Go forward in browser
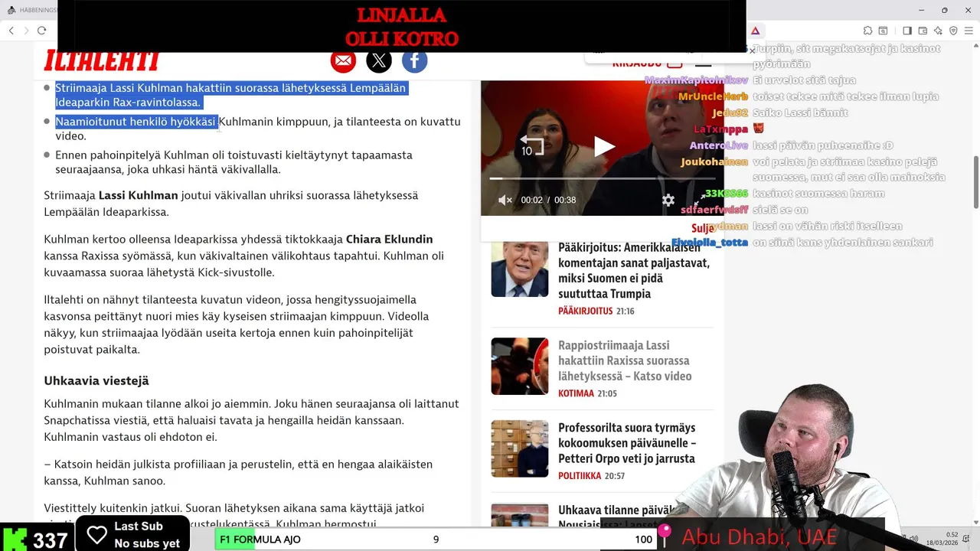The width and height of the screenshot is (980, 551). pyautogui.click(x=26, y=31)
